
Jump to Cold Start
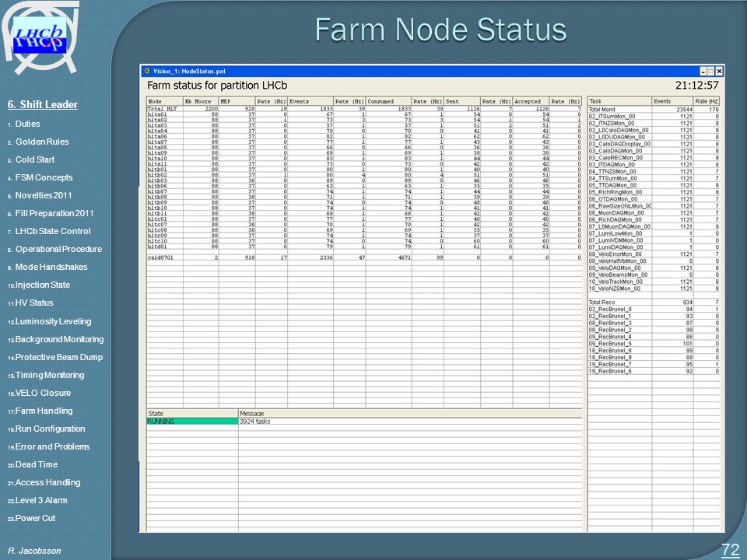coord(35,159)
